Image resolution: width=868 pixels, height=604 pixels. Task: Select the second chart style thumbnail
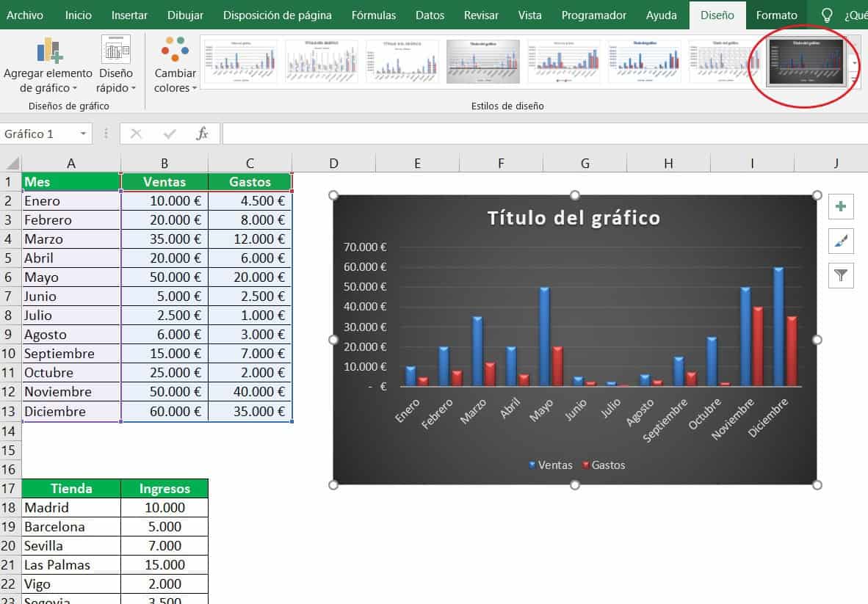(x=321, y=62)
